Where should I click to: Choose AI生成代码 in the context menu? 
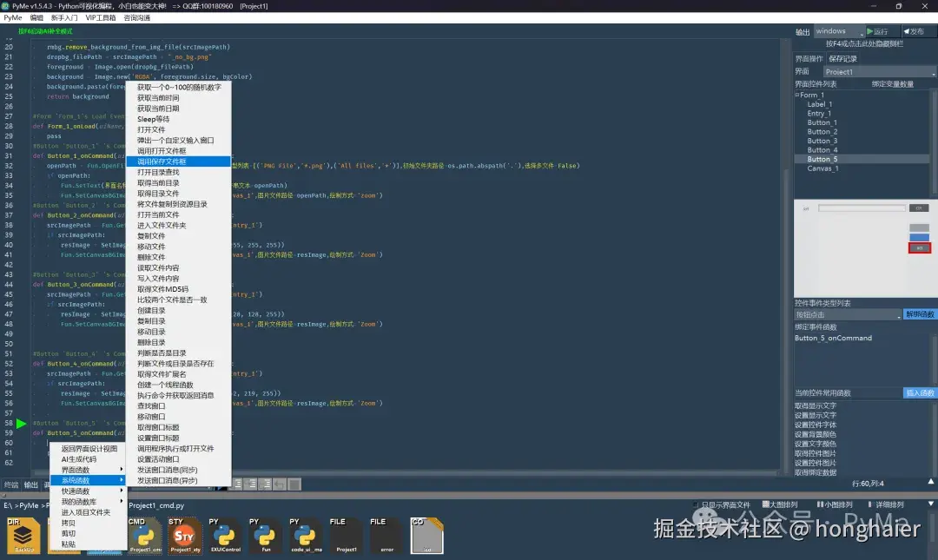(x=88, y=459)
